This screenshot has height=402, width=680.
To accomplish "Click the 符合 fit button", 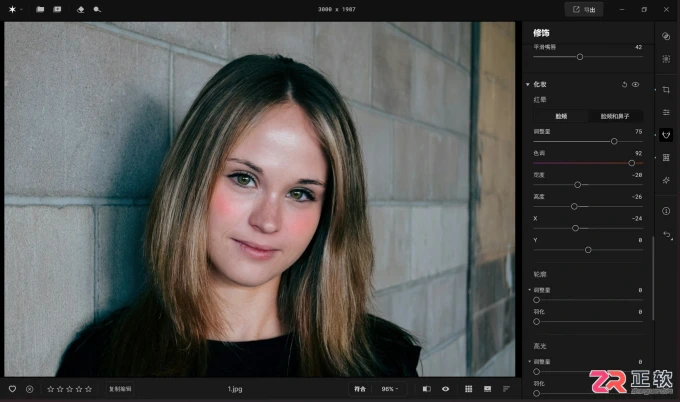I will coord(360,389).
